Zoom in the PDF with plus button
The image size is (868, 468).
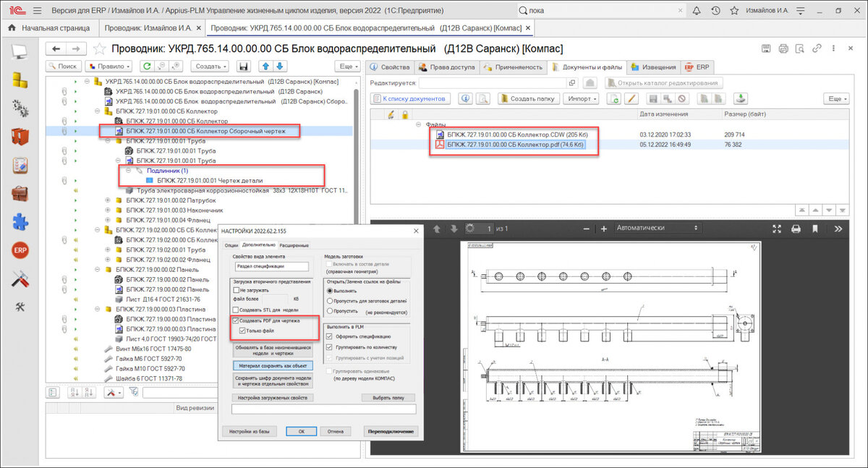604,229
